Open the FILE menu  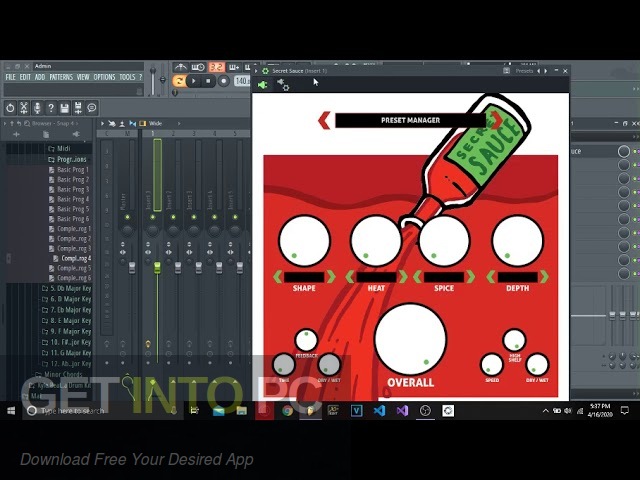point(10,77)
